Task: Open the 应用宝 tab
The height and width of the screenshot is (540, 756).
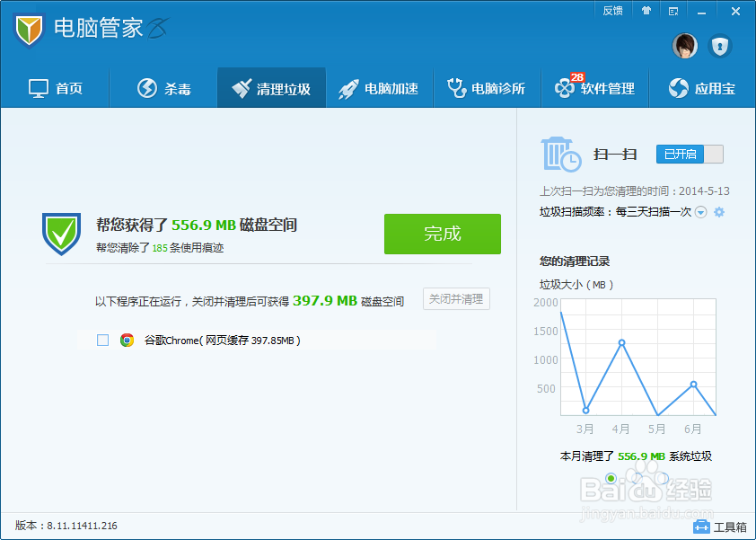Action: click(x=702, y=88)
